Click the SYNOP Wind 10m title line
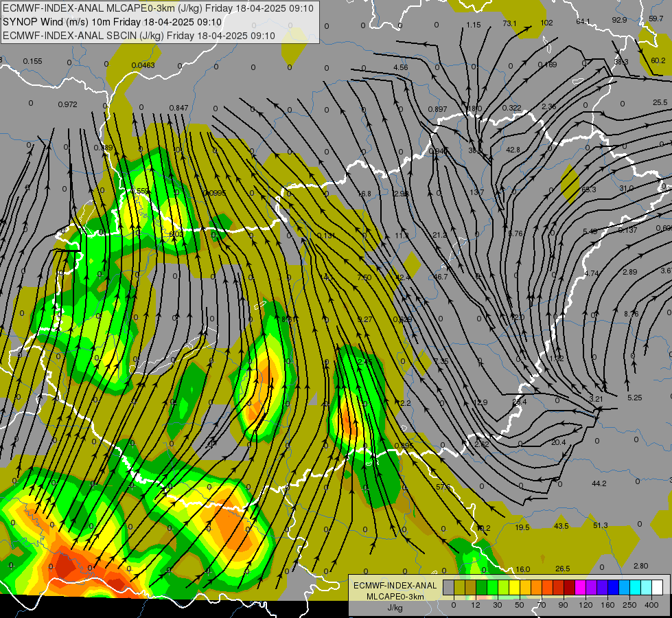Image resolution: width=672 pixels, height=618 pixels. click(113, 22)
